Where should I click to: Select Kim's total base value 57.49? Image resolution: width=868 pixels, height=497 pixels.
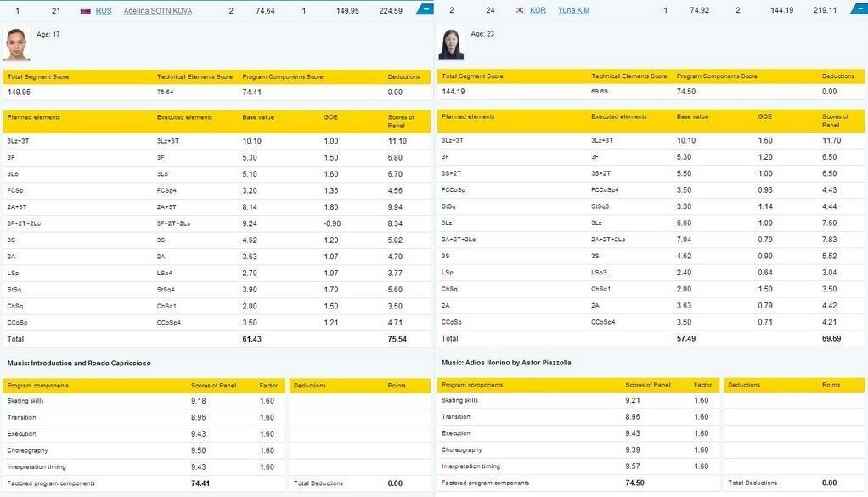(686, 339)
